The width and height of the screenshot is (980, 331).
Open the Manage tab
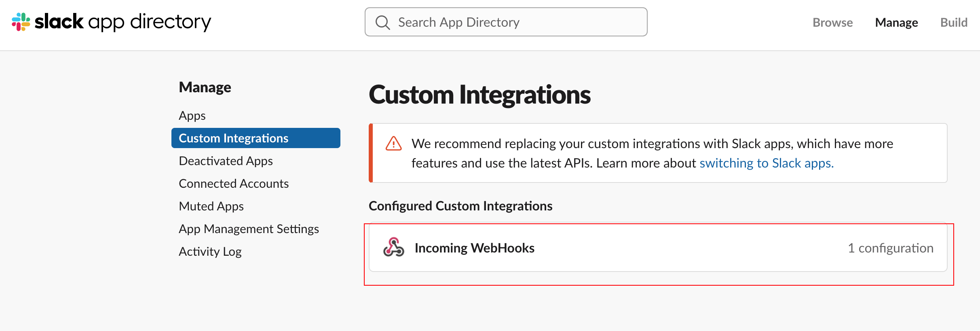[x=896, y=22]
